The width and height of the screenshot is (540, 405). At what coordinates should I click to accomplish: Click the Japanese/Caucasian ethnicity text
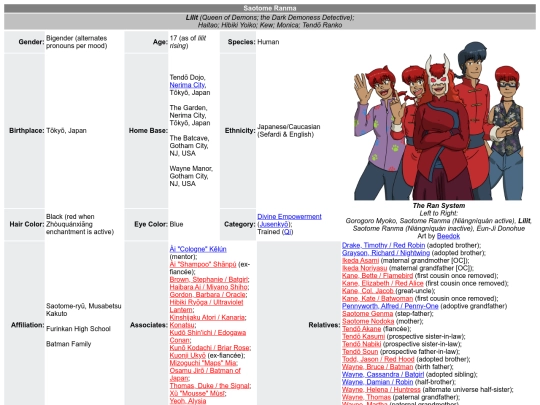[289, 130]
